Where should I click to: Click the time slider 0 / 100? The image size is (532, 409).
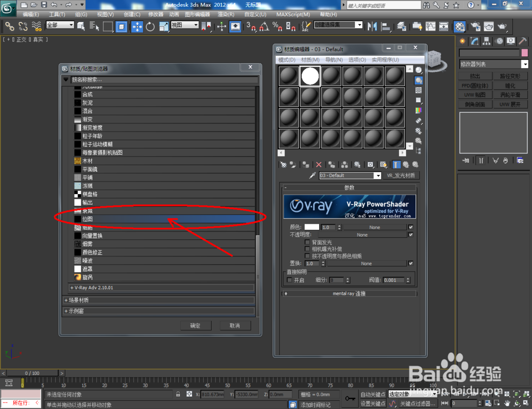coord(32,373)
